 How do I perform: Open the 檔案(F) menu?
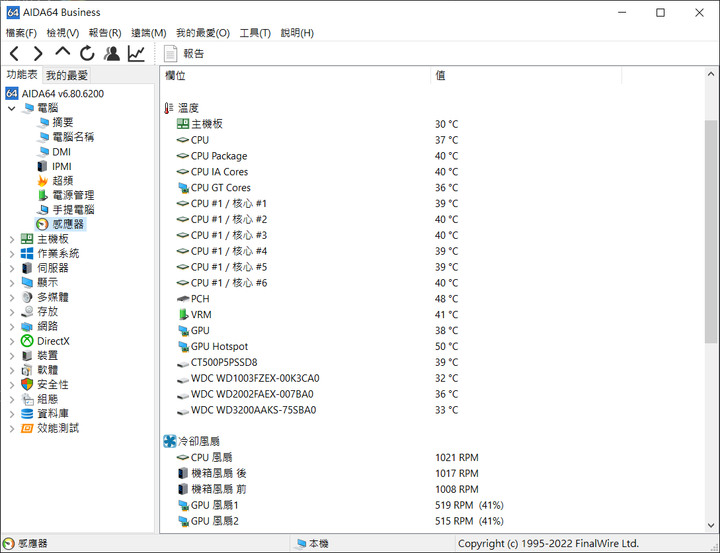(21, 33)
